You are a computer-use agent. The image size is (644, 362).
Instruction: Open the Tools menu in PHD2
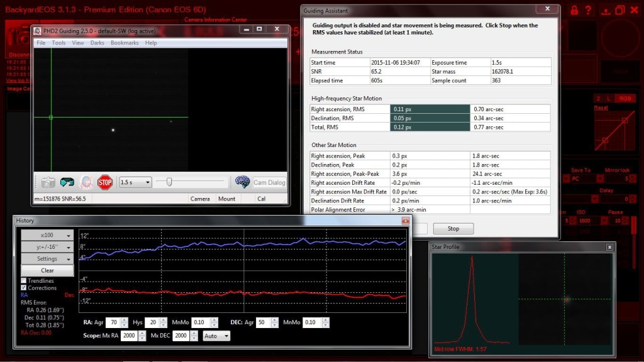[x=58, y=43]
